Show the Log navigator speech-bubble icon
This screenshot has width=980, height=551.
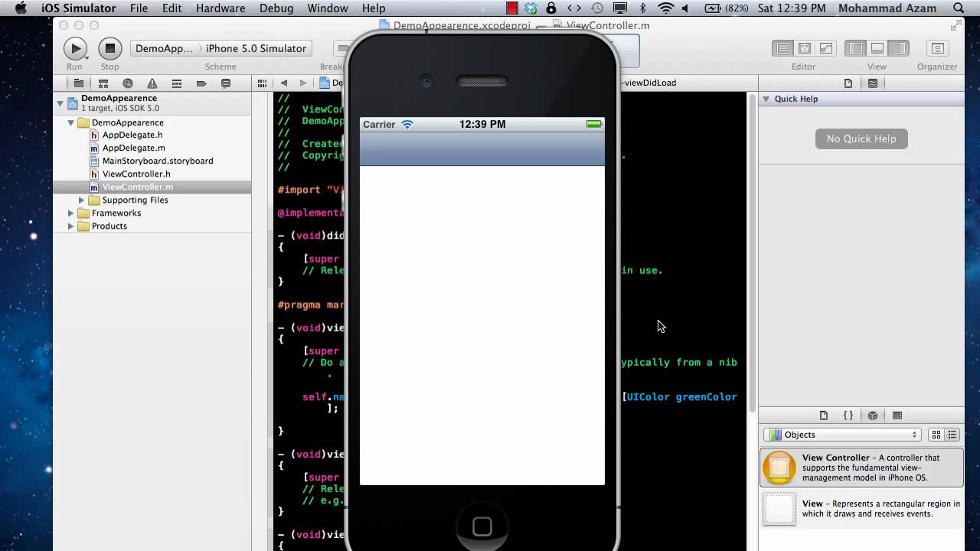tap(226, 83)
